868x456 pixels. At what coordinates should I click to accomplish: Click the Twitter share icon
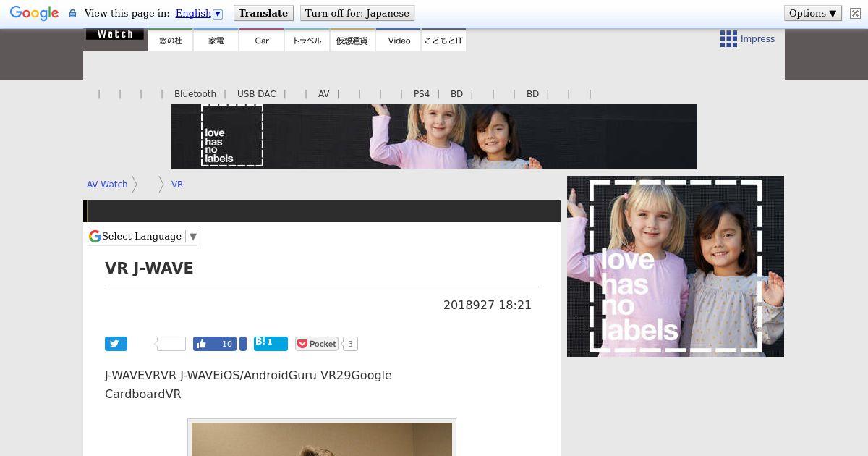point(116,344)
